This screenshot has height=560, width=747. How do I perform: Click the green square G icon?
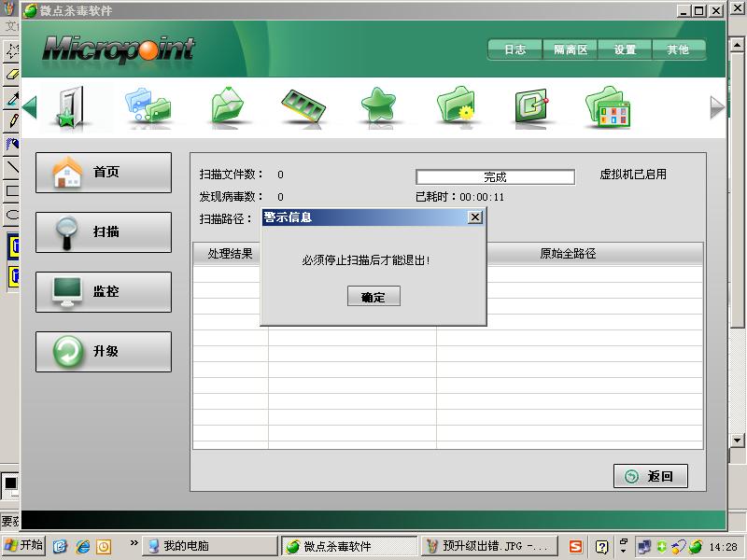click(531, 106)
